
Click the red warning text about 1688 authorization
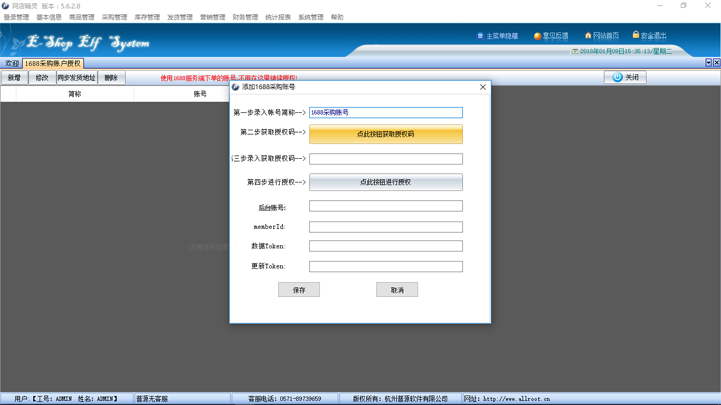[x=229, y=78]
